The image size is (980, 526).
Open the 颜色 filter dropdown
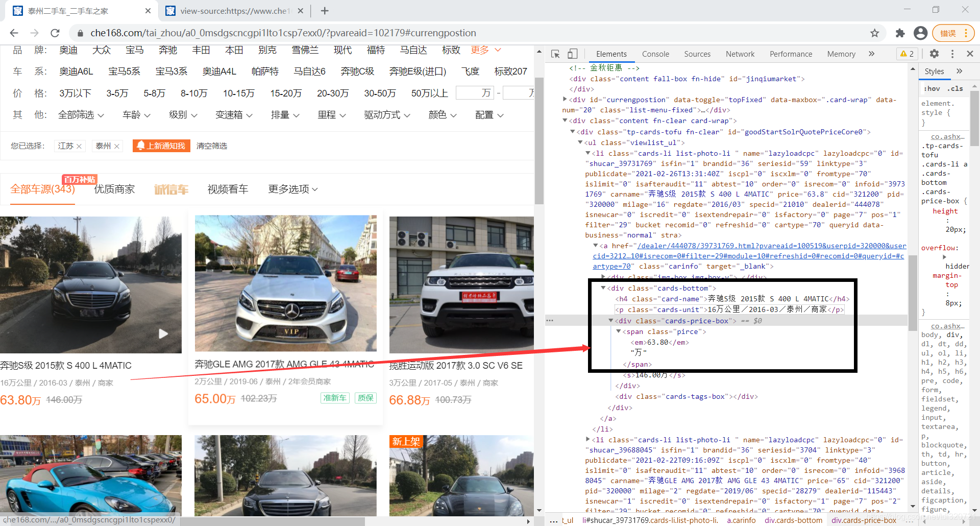click(x=442, y=115)
